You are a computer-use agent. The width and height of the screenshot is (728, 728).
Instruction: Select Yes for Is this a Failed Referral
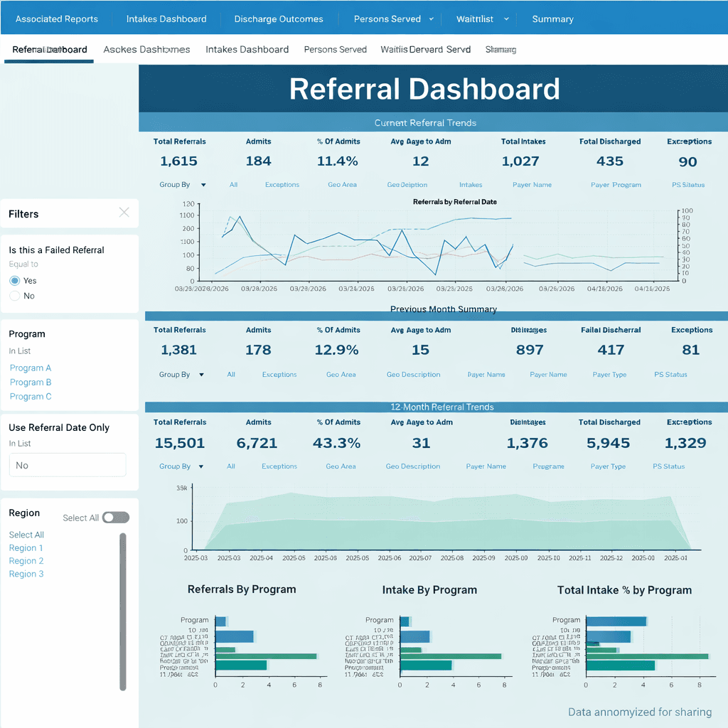(x=15, y=280)
